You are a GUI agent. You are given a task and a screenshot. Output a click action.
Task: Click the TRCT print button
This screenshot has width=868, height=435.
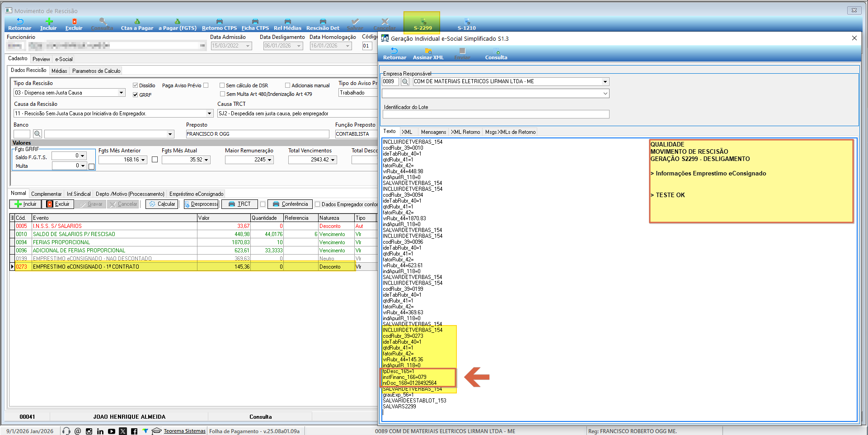click(239, 204)
